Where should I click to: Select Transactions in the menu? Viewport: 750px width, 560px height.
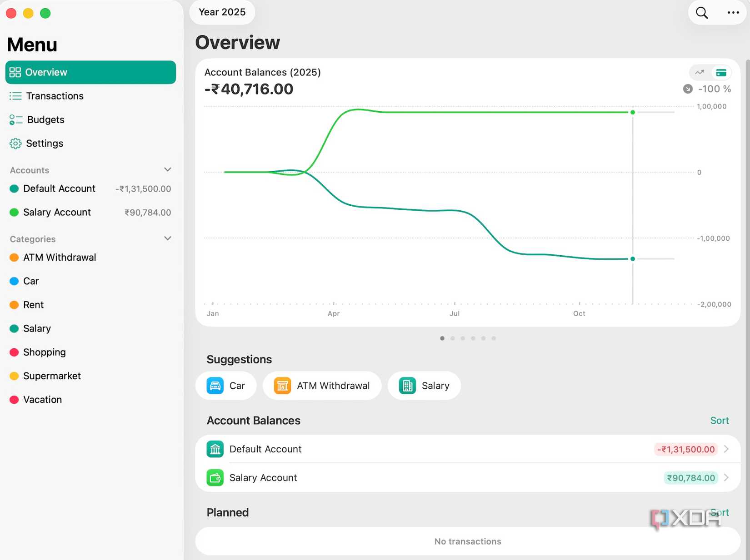(x=90, y=96)
